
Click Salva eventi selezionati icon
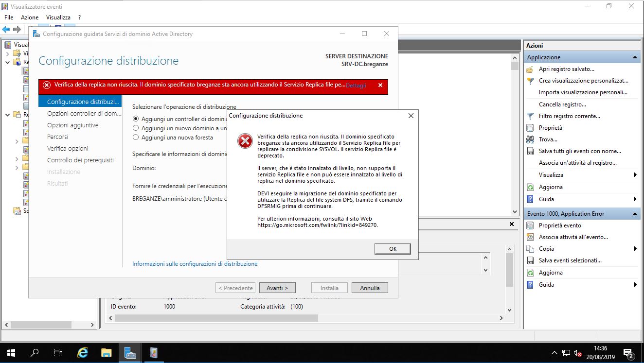point(530,260)
